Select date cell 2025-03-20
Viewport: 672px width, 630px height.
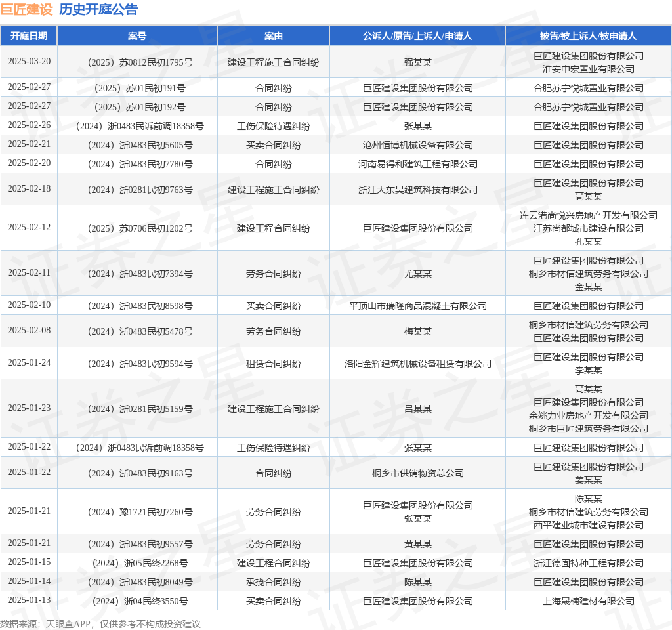29,61
